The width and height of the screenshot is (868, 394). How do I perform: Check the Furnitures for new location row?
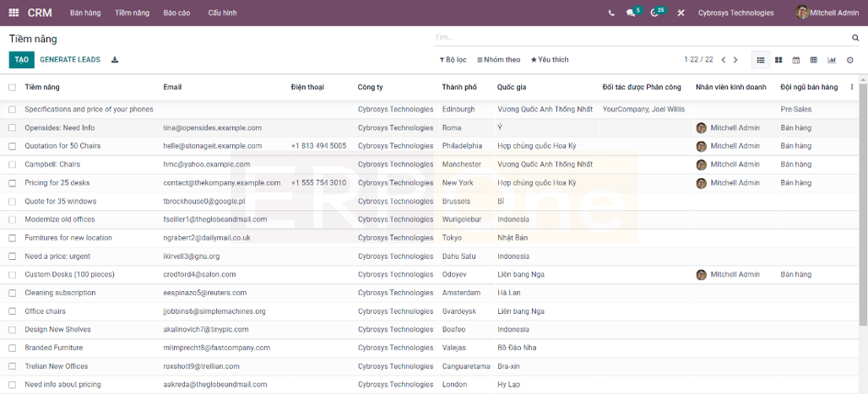[12, 238]
